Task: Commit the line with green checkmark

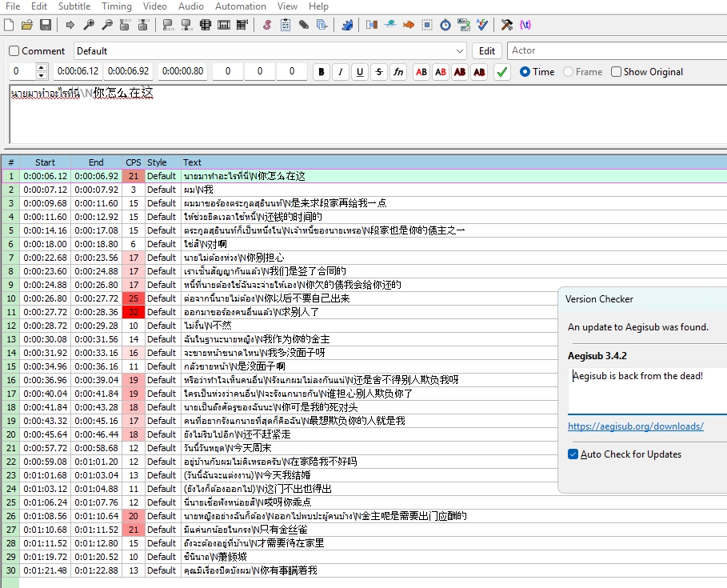Action: pyautogui.click(x=502, y=72)
